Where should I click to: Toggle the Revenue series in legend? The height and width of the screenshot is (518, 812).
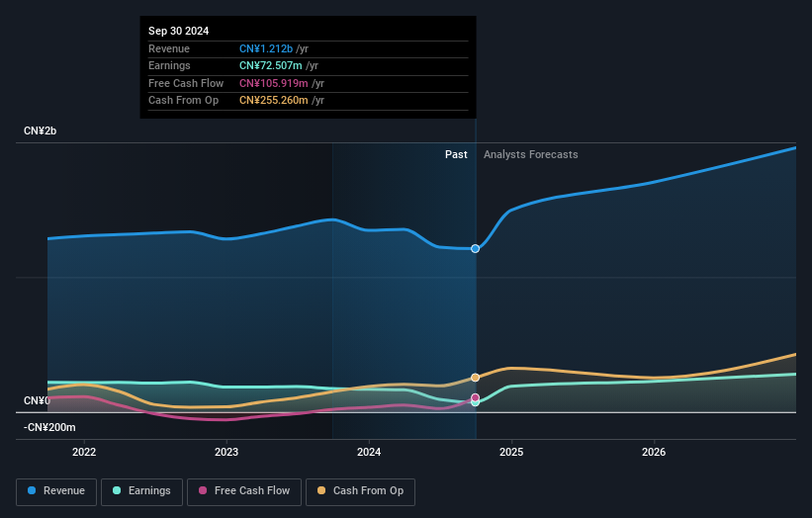pos(56,491)
